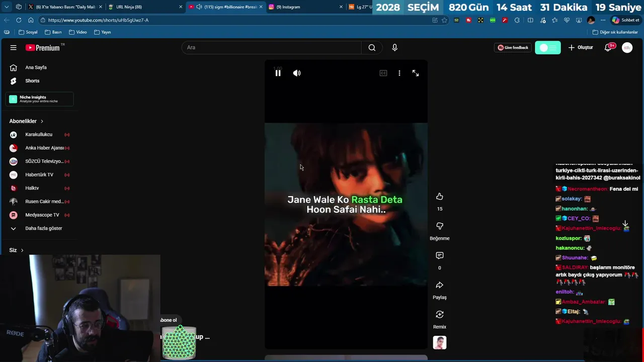Close the Instagram tab
The width and height of the screenshot is (644, 362).
pyautogui.click(x=341, y=7)
